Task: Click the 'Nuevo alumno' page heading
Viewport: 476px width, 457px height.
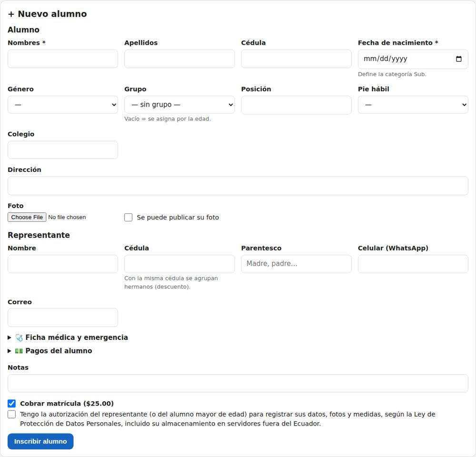Action: (x=47, y=14)
